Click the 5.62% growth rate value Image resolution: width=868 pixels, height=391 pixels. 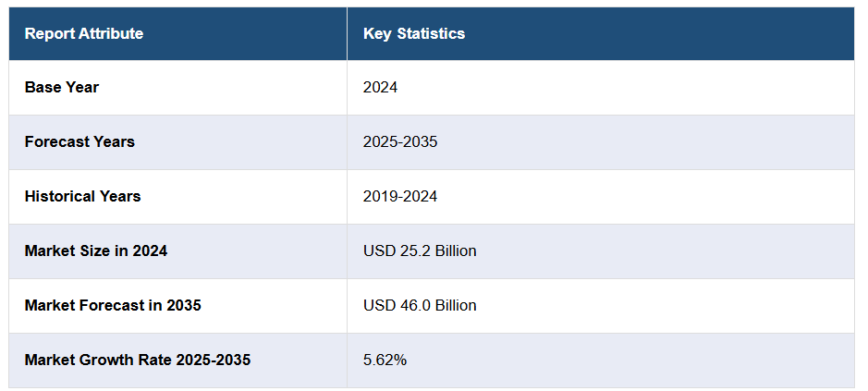coord(385,360)
